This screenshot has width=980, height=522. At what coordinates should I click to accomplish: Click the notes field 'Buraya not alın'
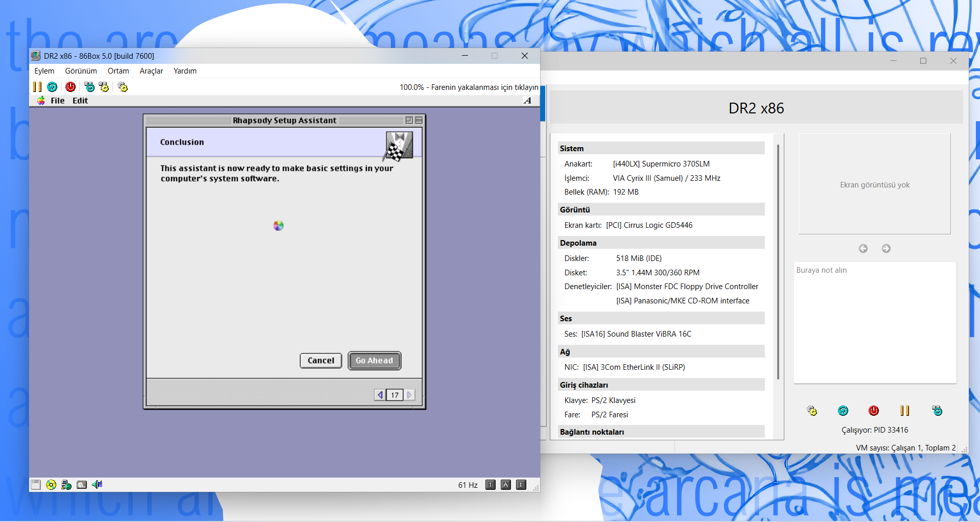[x=875, y=323]
